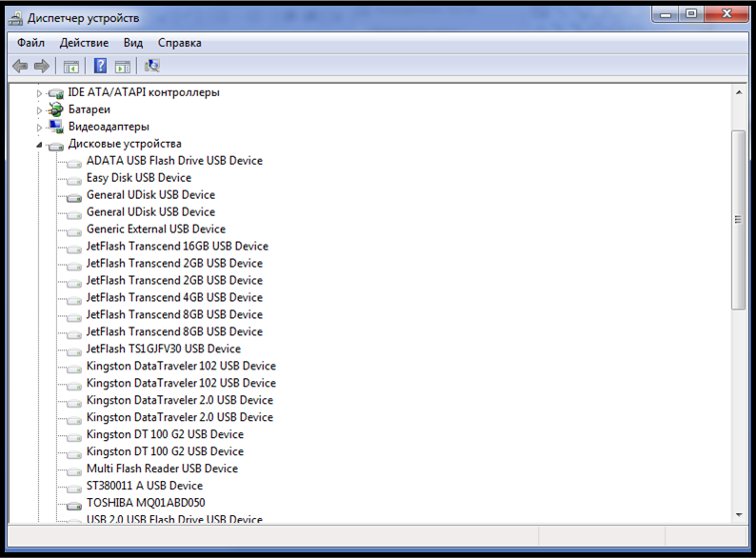Click the Дисковые устройства drive icon
Screen dimensions: 756x558
click(x=56, y=145)
